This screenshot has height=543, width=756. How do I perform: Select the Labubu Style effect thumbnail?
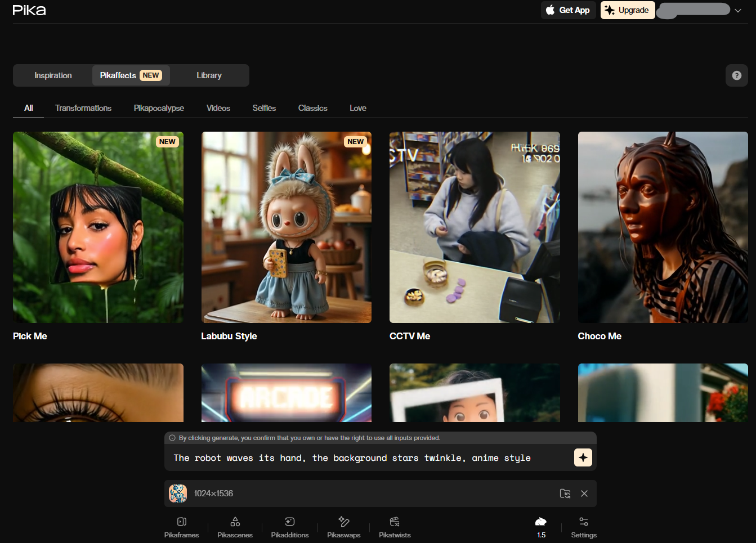(x=286, y=227)
